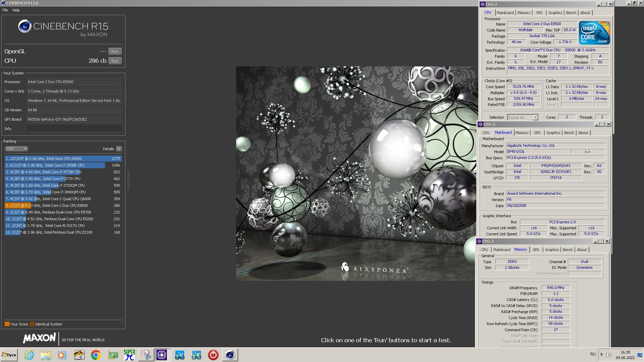The height and width of the screenshot is (362, 644).
Task: Open the second Geekbench taskbar icon
Action: pyautogui.click(x=197, y=355)
